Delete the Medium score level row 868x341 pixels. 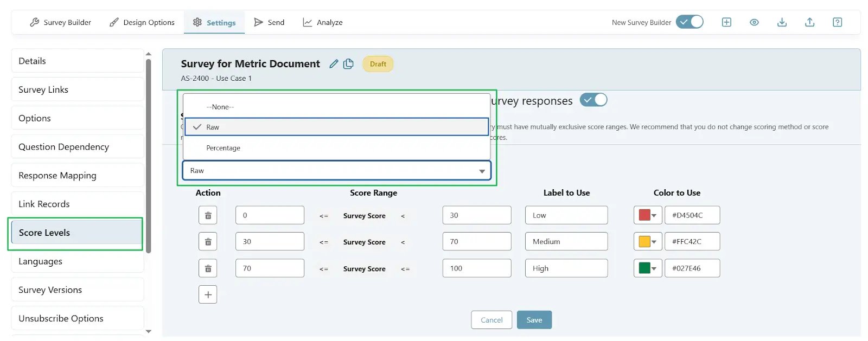click(x=208, y=241)
